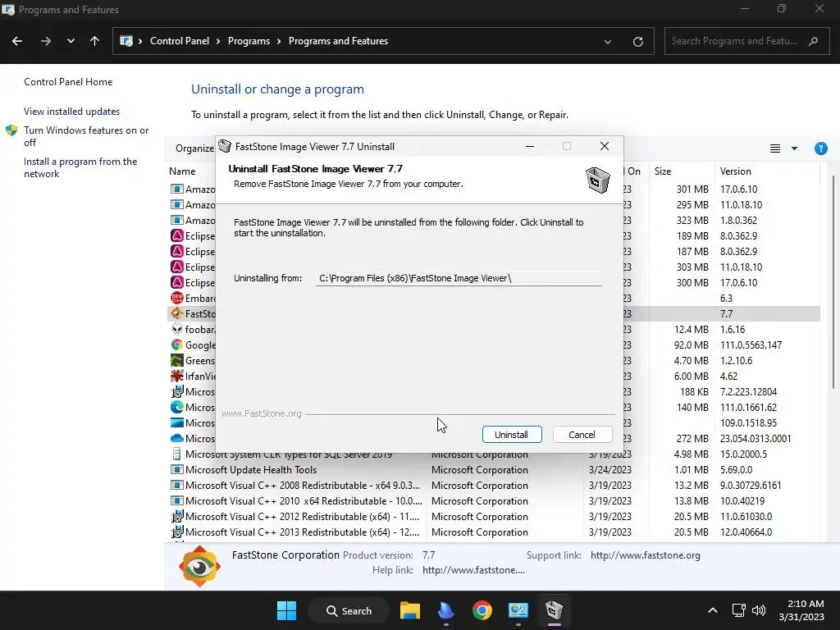
Task: Click Programs breadcrumb in address bar
Action: pyautogui.click(x=249, y=41)
